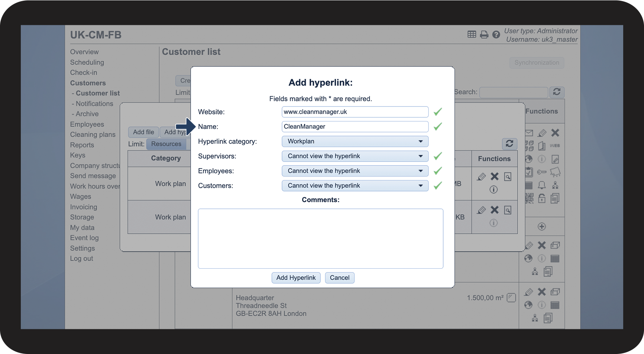Click the clipboard checklist icon
Image resolution: width=644 pixels, height=354 pixels.
[x=529, y=172]
